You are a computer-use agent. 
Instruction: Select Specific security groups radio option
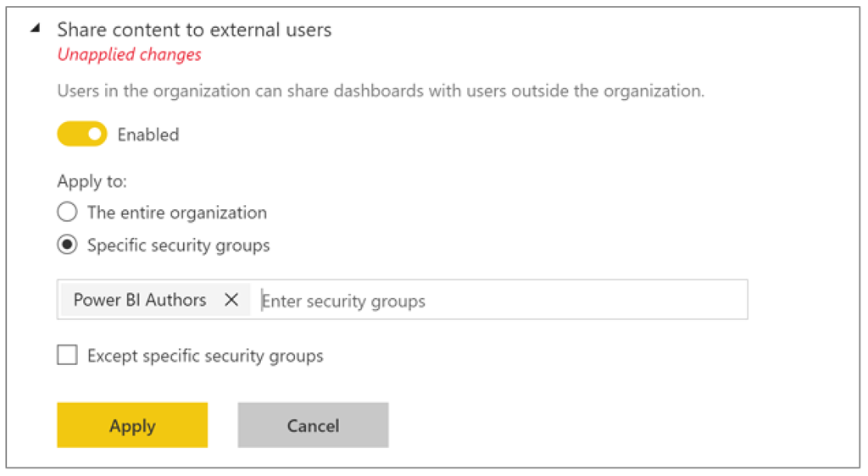click(x=67, y=245)
